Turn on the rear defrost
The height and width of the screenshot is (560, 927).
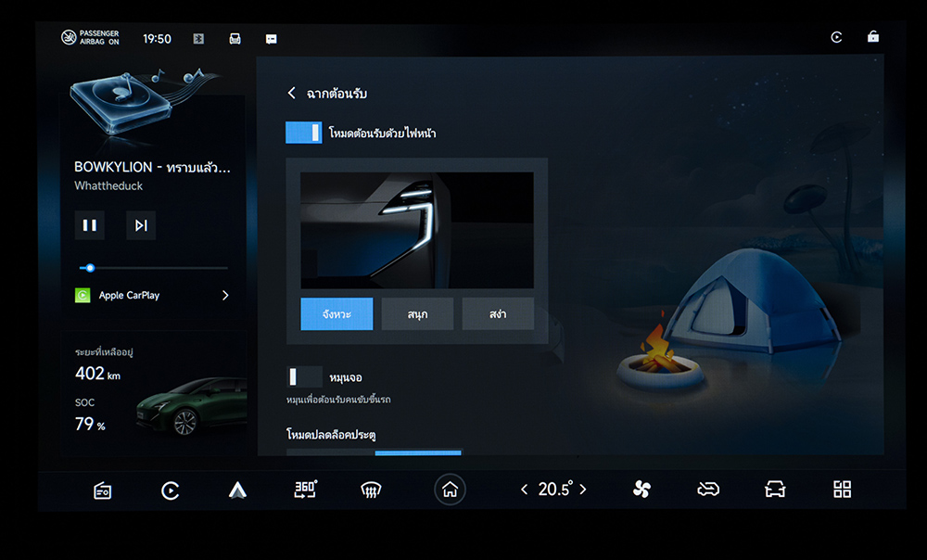[x=371, y=490]
